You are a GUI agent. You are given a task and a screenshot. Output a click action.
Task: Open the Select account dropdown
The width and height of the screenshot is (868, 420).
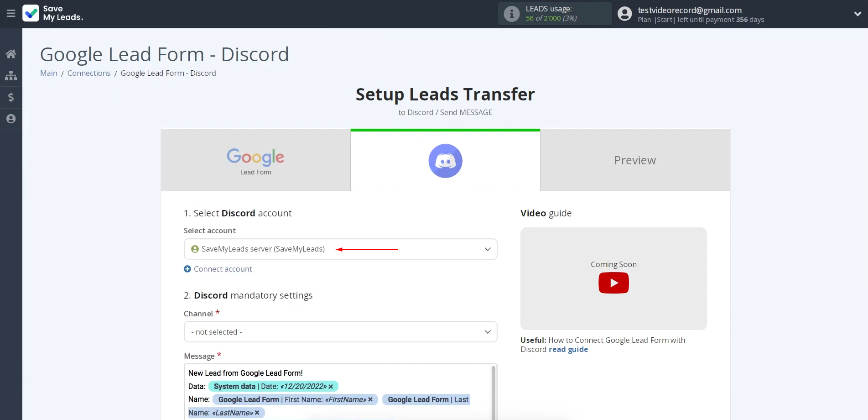tap(340, 249)
